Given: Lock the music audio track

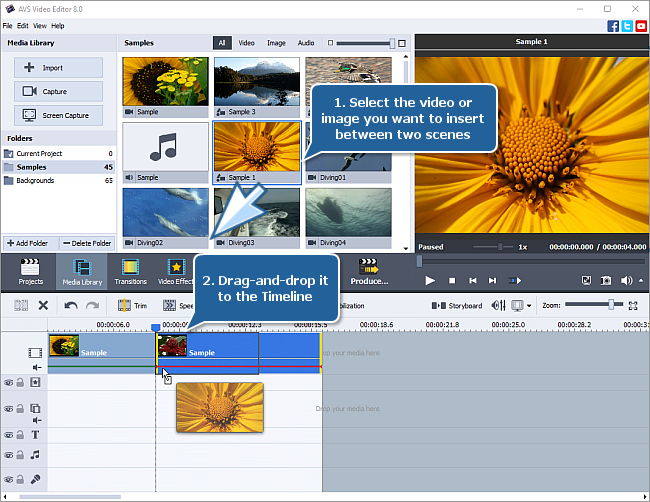Looking at the screenshot, I should [20, 455].
